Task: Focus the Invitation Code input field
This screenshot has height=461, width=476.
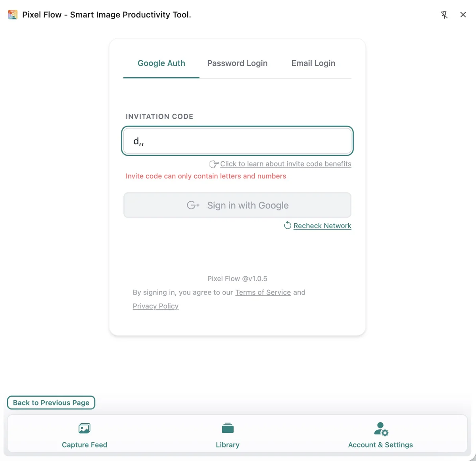Action: coord(237,141)
